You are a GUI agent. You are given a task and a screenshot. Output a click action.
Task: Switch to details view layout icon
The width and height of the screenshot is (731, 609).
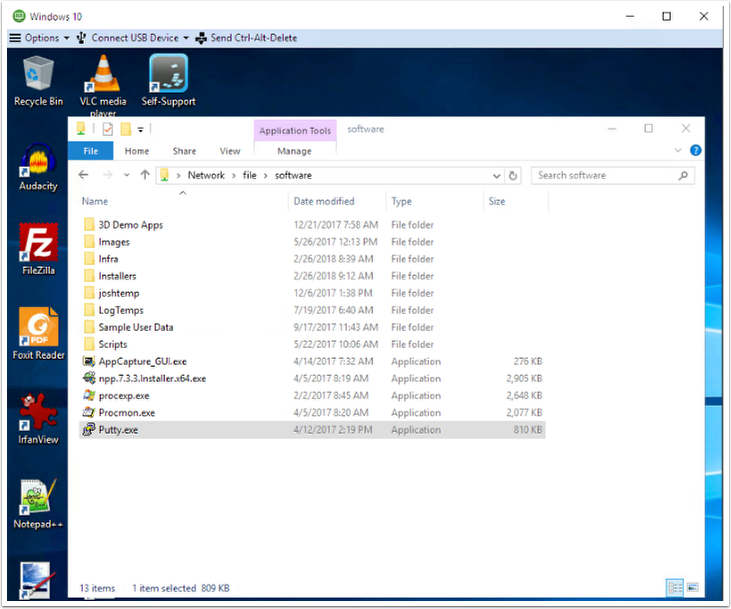click(675, 588)
